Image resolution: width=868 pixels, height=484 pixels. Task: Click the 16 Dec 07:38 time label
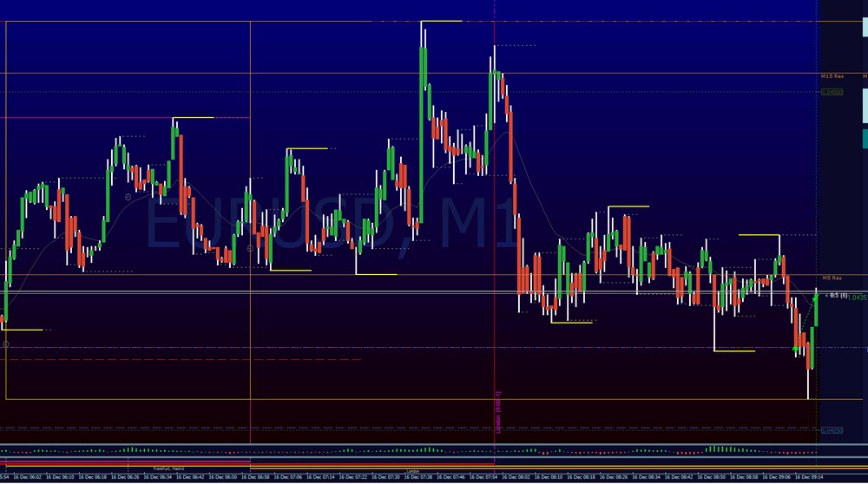click(418, 477)
